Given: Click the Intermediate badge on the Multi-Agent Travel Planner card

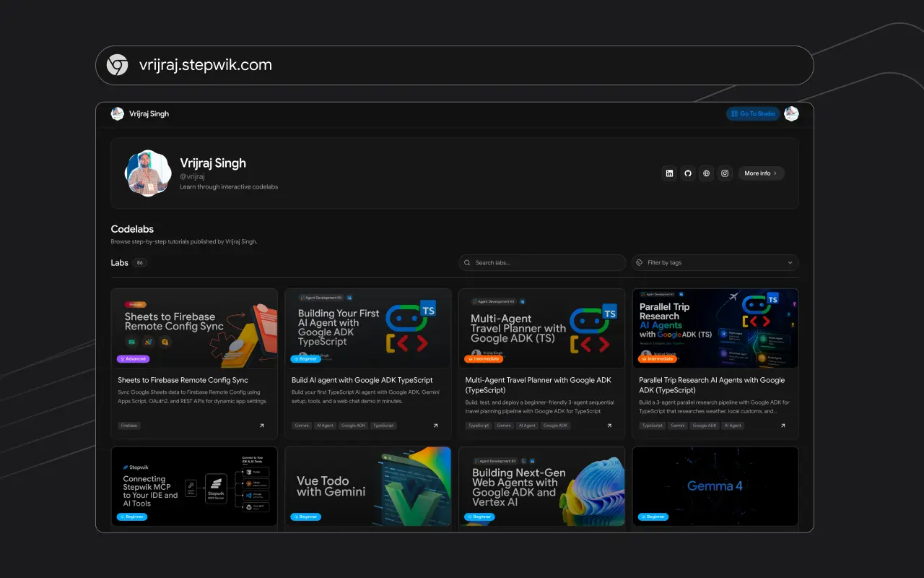Looking at the screenshot, I should pos(484,358).
